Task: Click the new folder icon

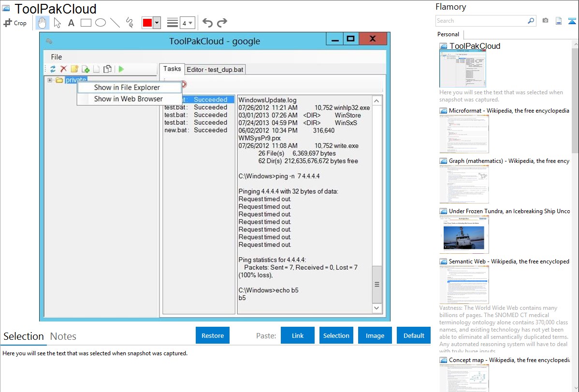Action: (x=74, y=69)
